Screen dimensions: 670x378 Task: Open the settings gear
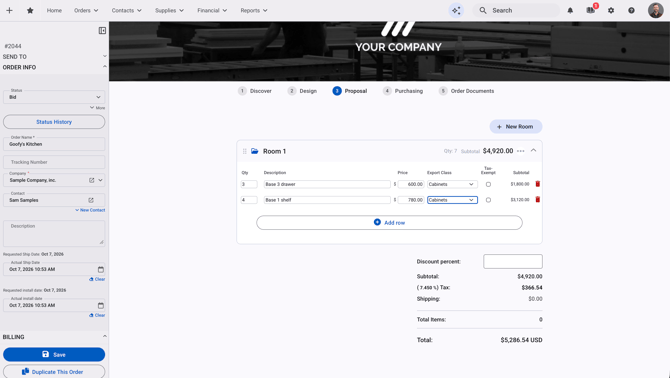click(x=611, y=10)
